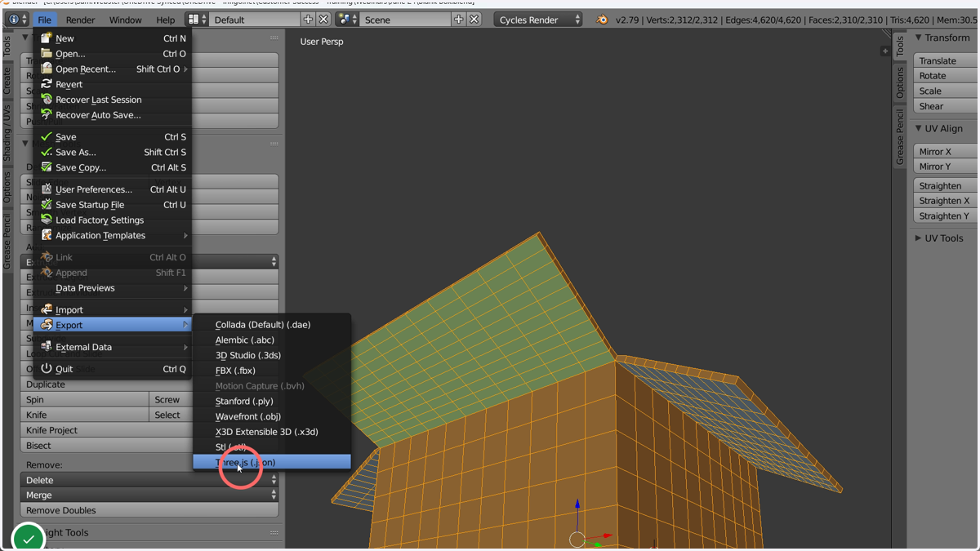The width and height of the screenshot is (980, 551).
Task: Click the Shear button in right panel
Action: pos(946,106)
